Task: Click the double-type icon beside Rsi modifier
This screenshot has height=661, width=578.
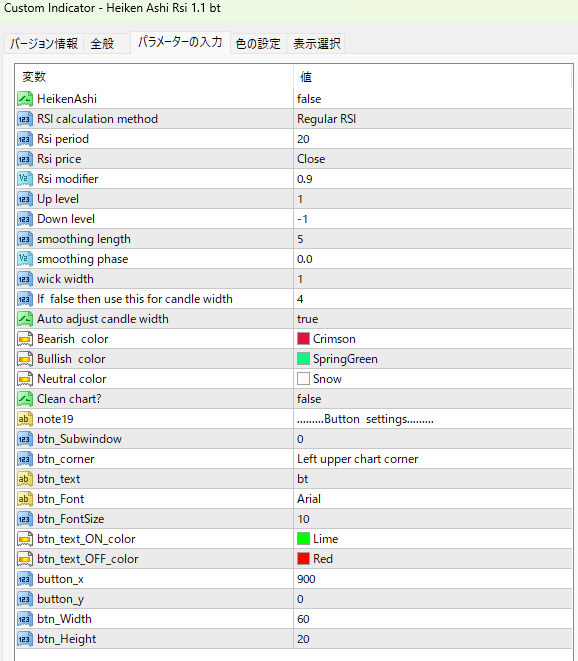Action: tap(25, 179)
